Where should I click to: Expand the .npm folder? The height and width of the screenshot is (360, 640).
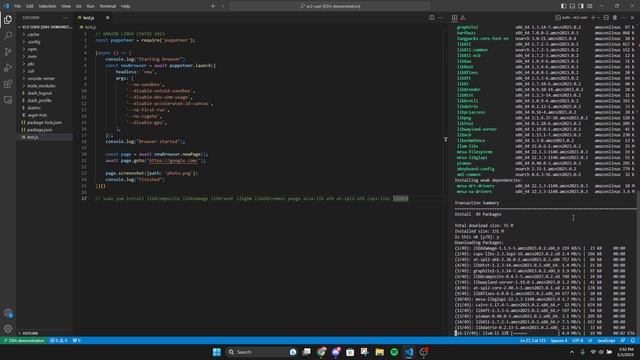point(45,49)
